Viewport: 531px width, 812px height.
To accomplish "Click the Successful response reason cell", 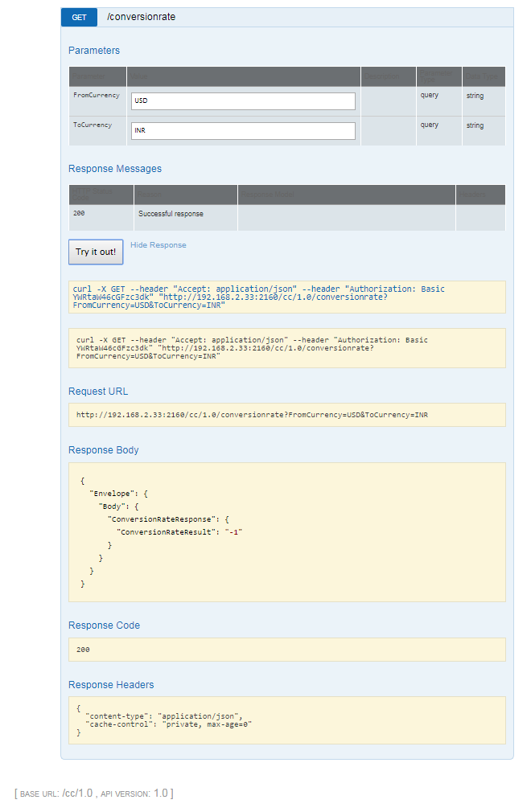I will (171, 214).
